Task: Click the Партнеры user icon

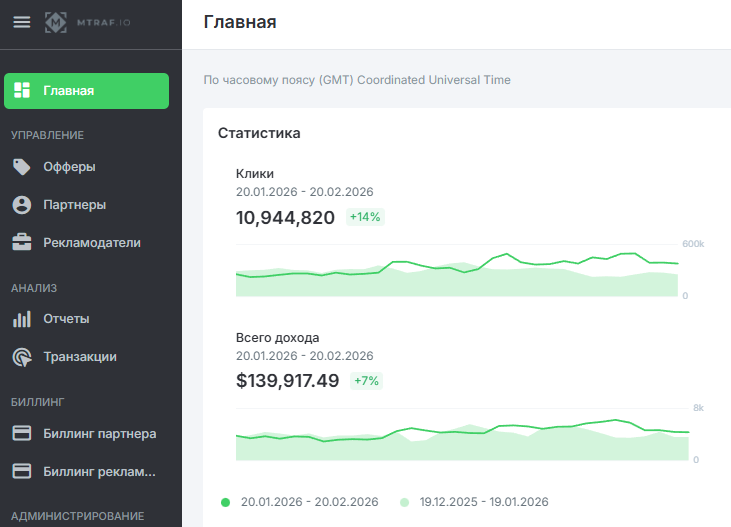Action: pyautogui.click(x=21, y=205)
